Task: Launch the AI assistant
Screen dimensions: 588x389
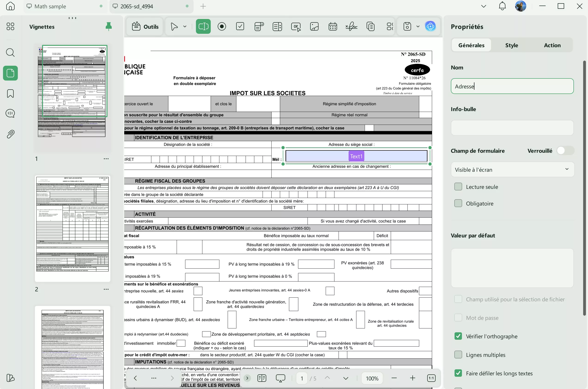Action: [431, 26]
